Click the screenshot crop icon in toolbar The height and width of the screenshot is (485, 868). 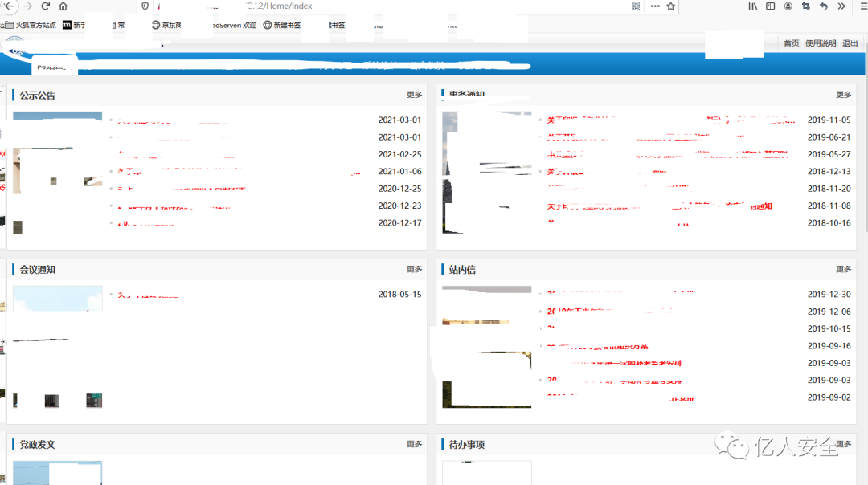click(x=806, y=6)
